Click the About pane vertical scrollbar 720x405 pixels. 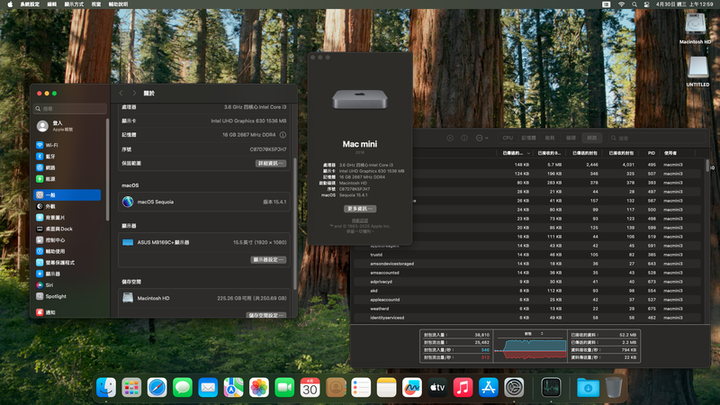point(295,222)
